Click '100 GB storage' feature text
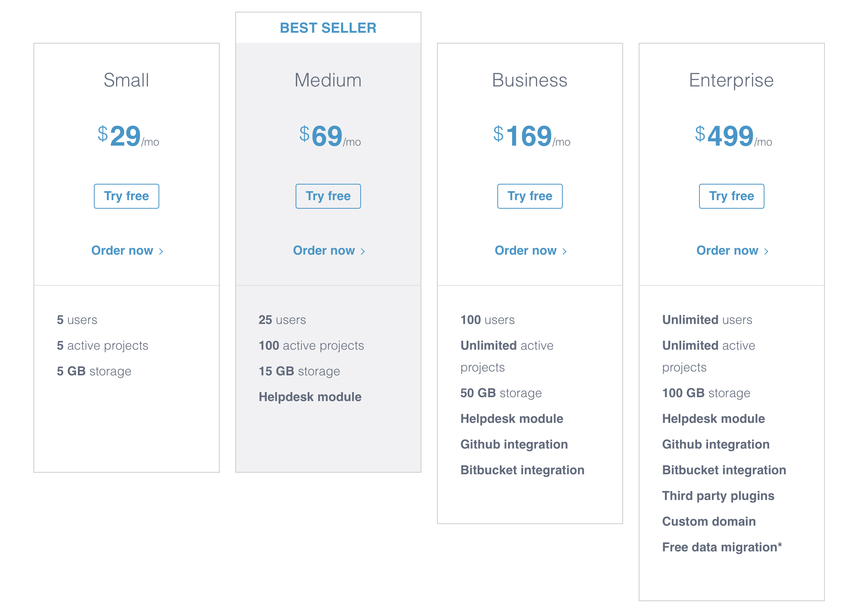Viewport: 863px width, 616px height. (x=706, y=393)
